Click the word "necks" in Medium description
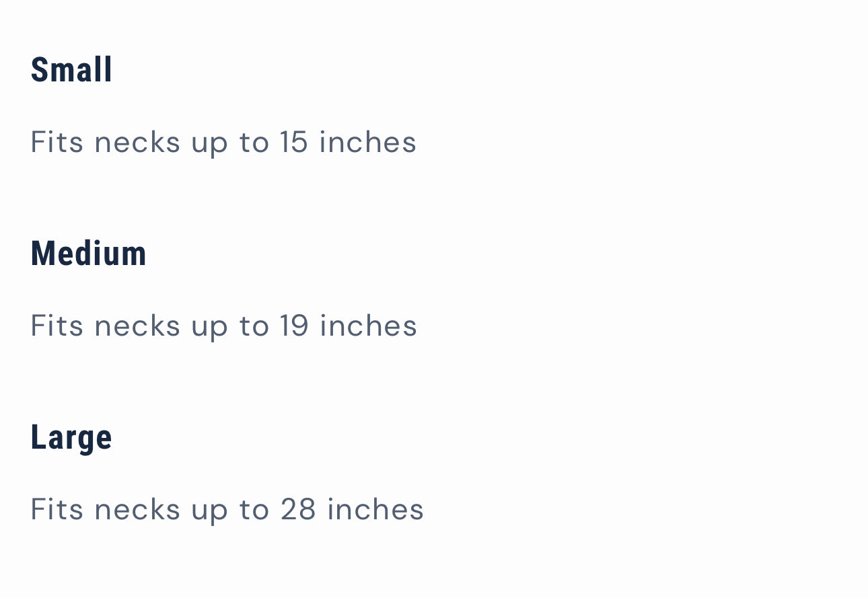Viewport: 868px width, 598px height. tap(137, 326)
